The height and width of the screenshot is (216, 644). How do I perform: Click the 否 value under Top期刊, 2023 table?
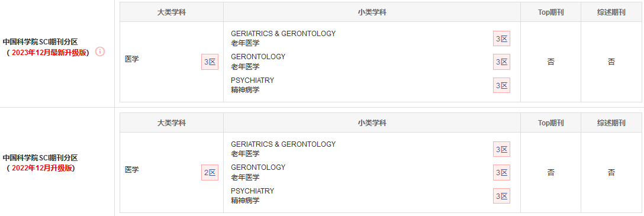coord(550,62)
